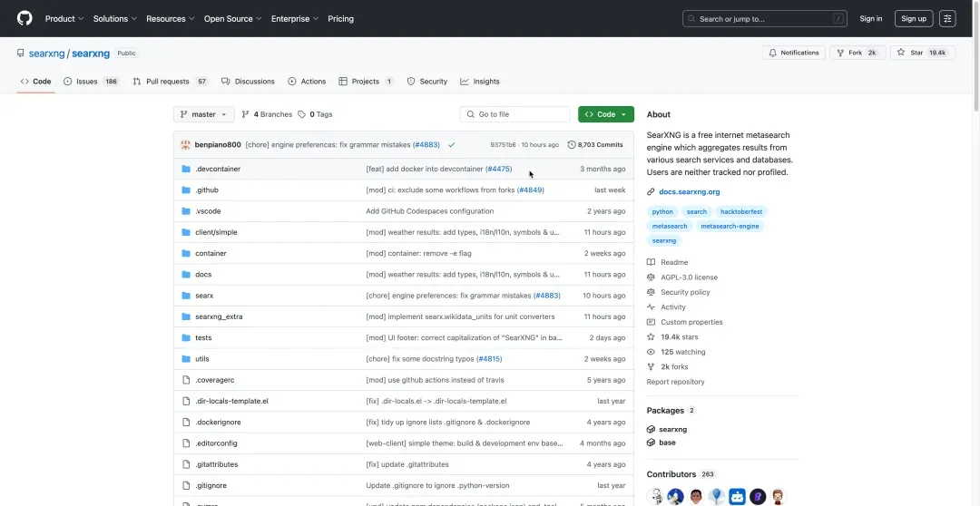The image size is (980, 506).
Task: Click the green checkmark commit status
Action: click(x=451, y=145)
